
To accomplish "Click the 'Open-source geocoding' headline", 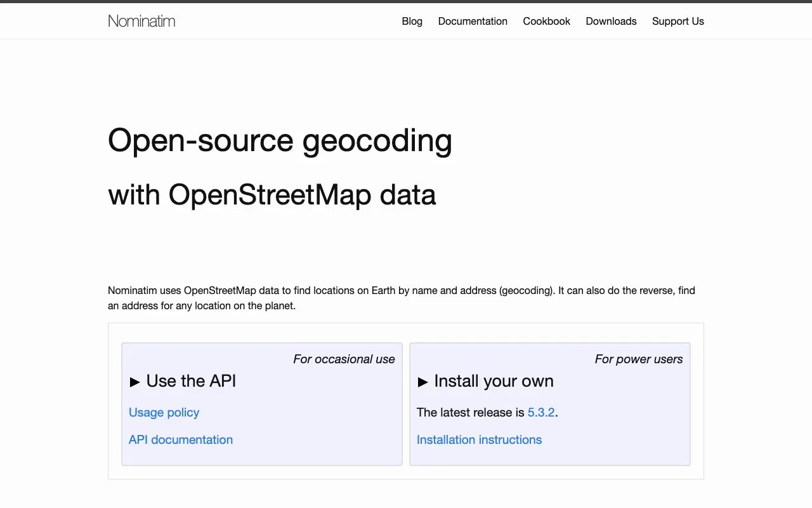I will (x=280, y=140).
